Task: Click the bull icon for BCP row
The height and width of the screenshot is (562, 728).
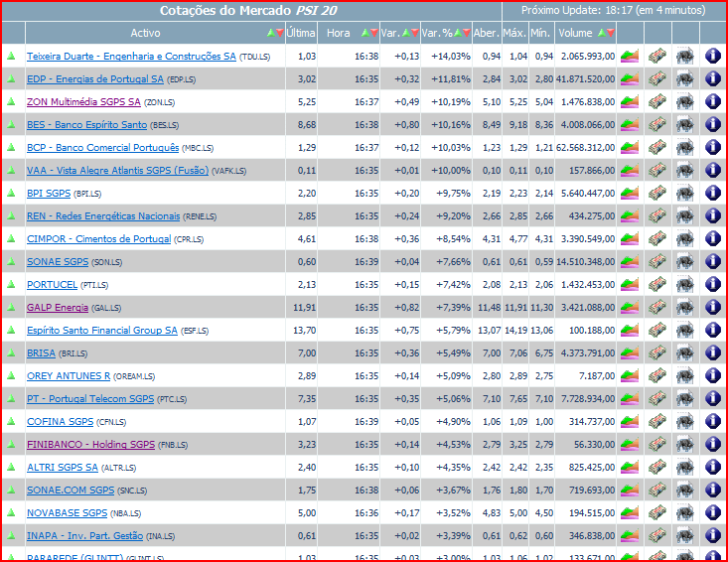Action: (684, 147)
